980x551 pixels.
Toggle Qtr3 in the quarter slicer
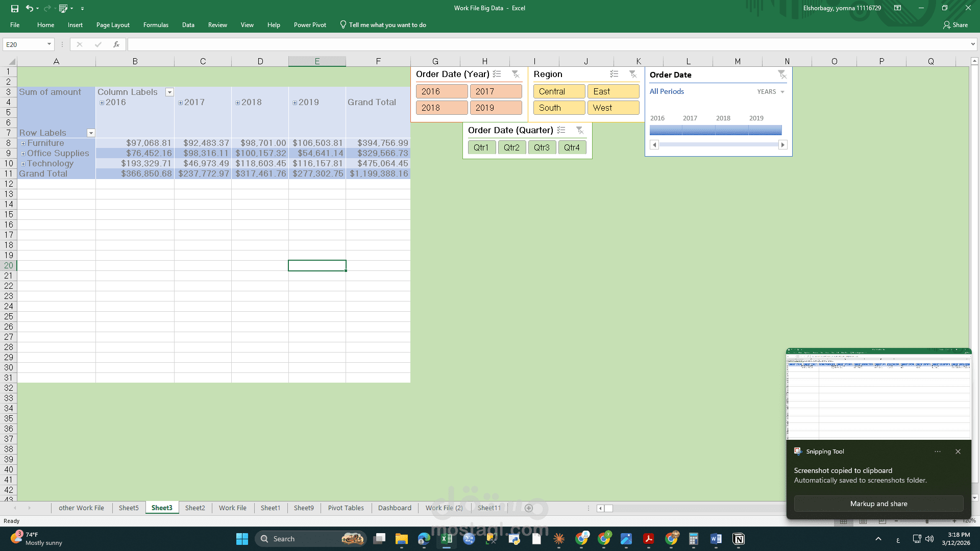542,147
